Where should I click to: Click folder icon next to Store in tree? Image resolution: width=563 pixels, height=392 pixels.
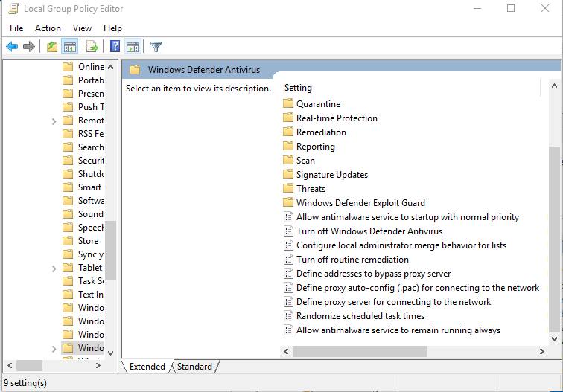point(68,241)
